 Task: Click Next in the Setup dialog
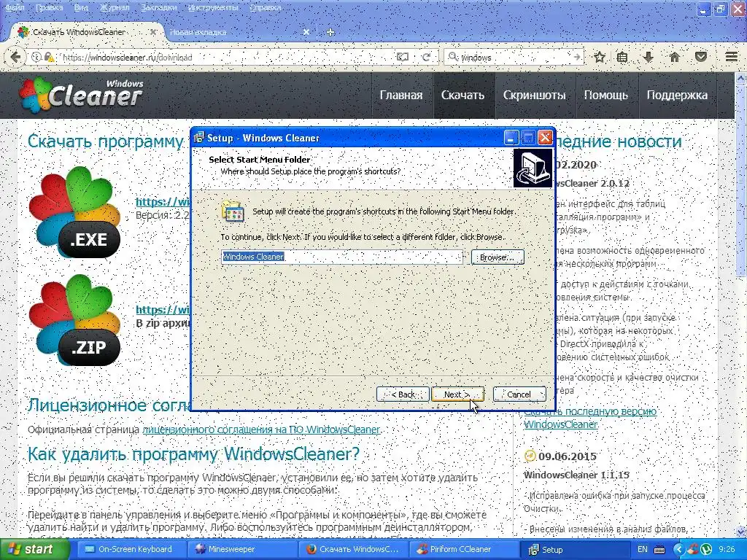pyautogui.click(x=457, y=394)
